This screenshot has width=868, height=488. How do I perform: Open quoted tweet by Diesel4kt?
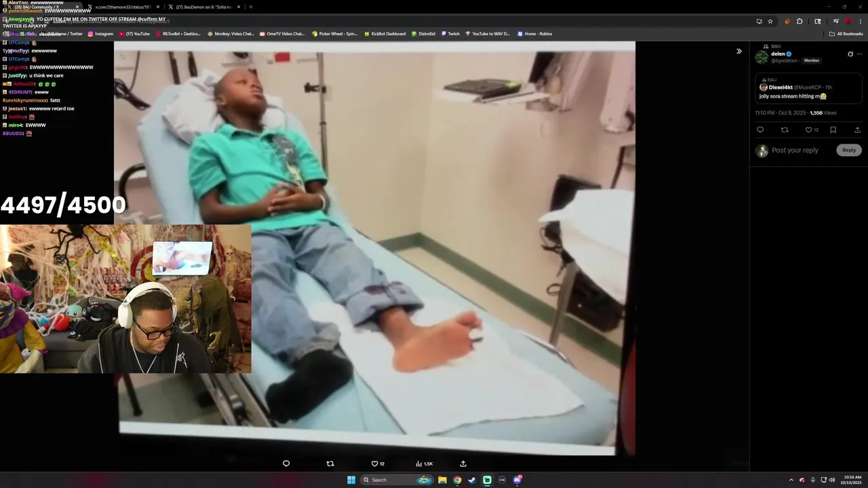coord(808,89)
